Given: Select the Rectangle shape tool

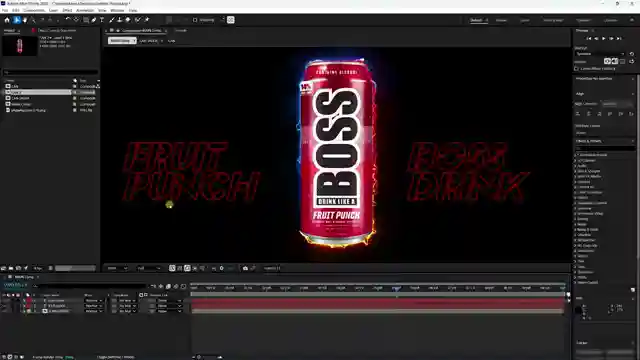Looking at the screenshot, I should [x=86, y=20].
